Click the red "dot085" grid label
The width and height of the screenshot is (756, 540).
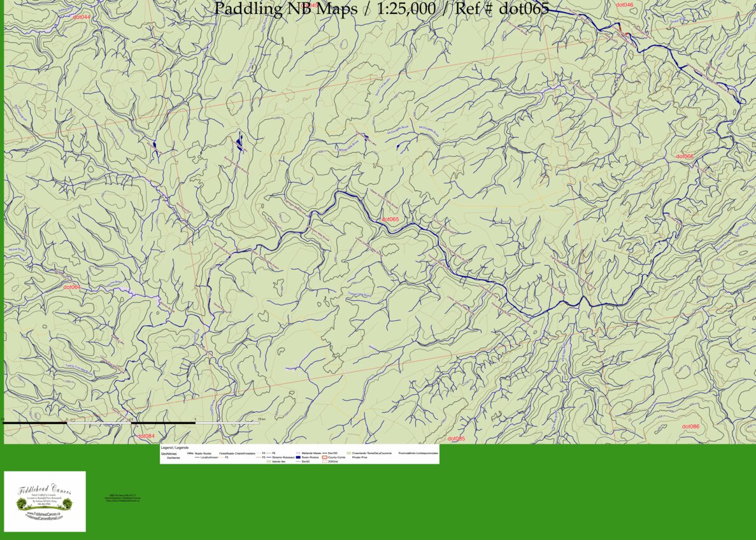[456, 439]
